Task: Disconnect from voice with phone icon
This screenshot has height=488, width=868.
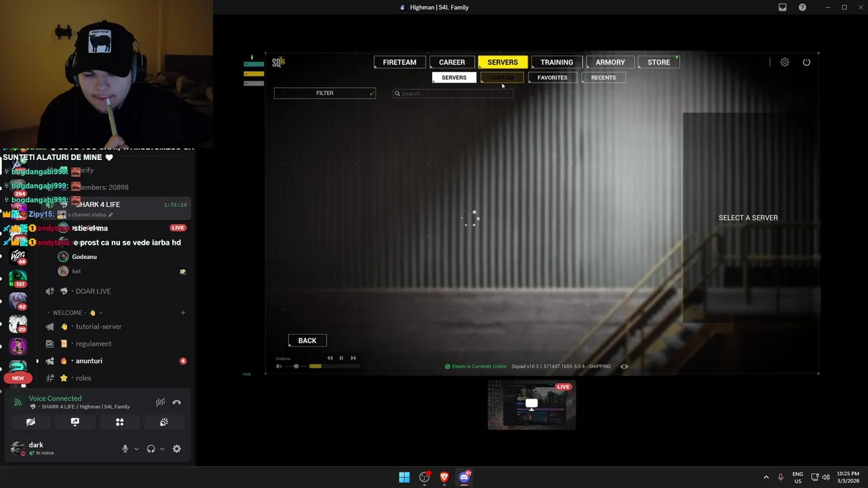Action: point(177,402)
